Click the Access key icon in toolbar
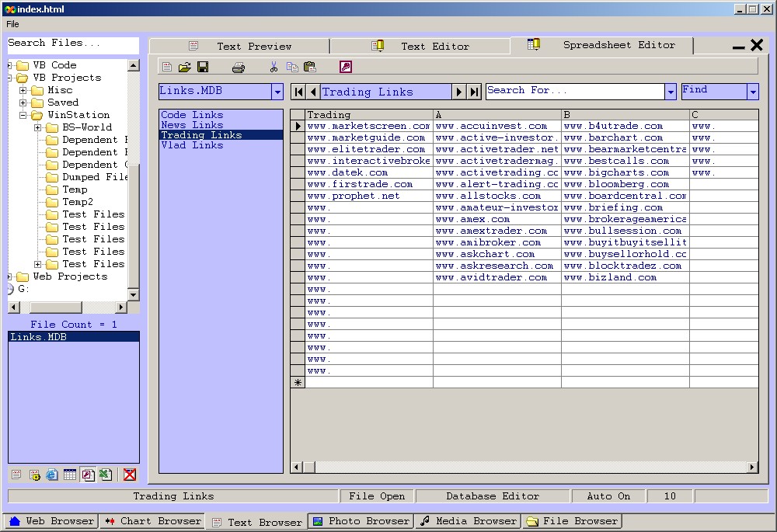The width and height of the screenshot is (777, 532). [x=346, y=67]
